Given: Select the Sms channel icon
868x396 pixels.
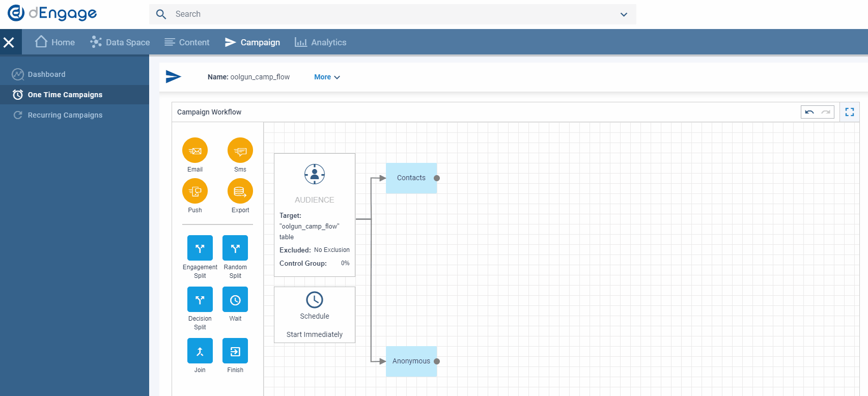Looking at the screenshot, I should tap(240, 150).
